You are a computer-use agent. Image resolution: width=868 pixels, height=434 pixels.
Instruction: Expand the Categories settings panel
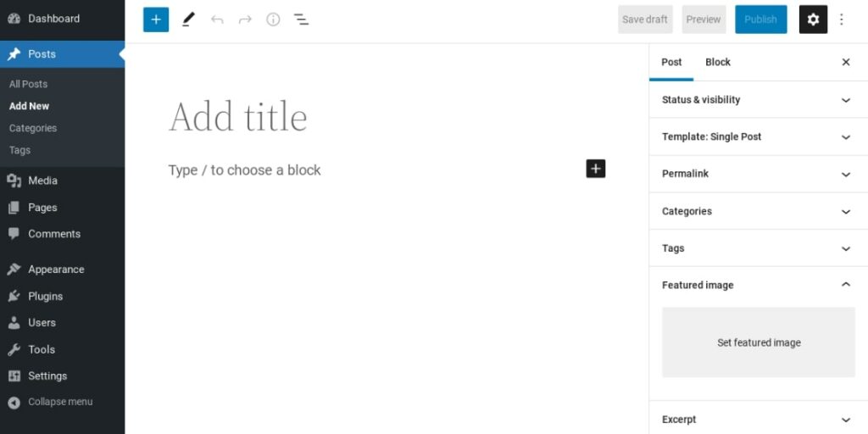click(758, 211)
